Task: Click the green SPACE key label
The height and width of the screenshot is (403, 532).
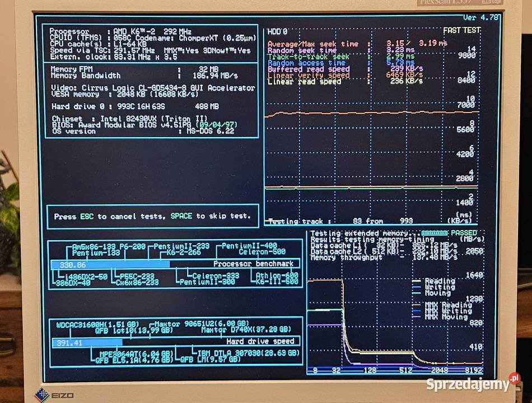Action: pyautogui.click(x=181, y=216)
